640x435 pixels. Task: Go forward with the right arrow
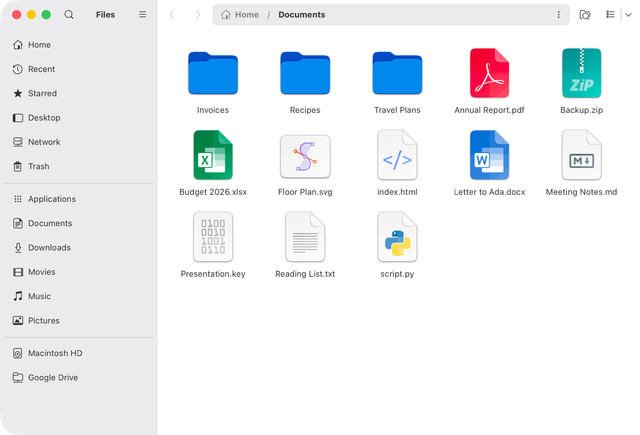point(198,15)
